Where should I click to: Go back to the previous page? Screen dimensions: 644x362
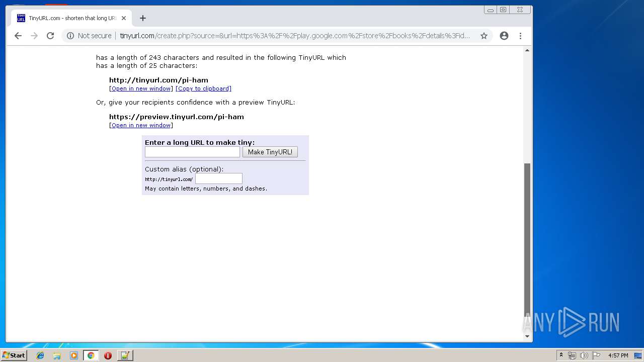pos(18,36)
